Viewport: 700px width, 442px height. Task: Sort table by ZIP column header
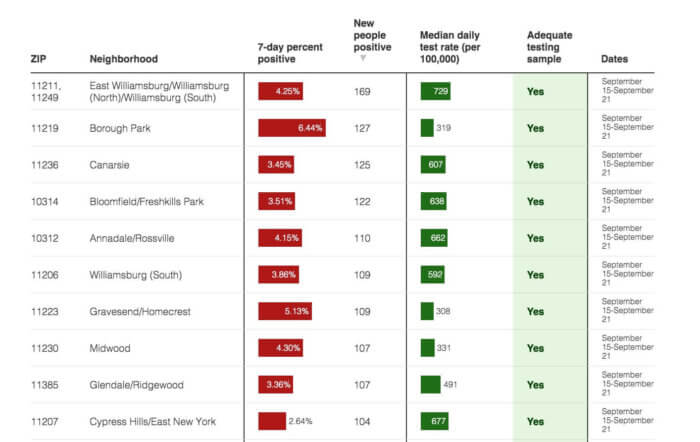pyautogui.click(x=39, y=60)
